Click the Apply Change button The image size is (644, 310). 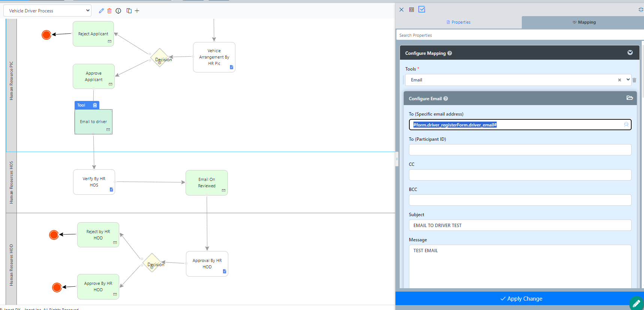point(521,299)
